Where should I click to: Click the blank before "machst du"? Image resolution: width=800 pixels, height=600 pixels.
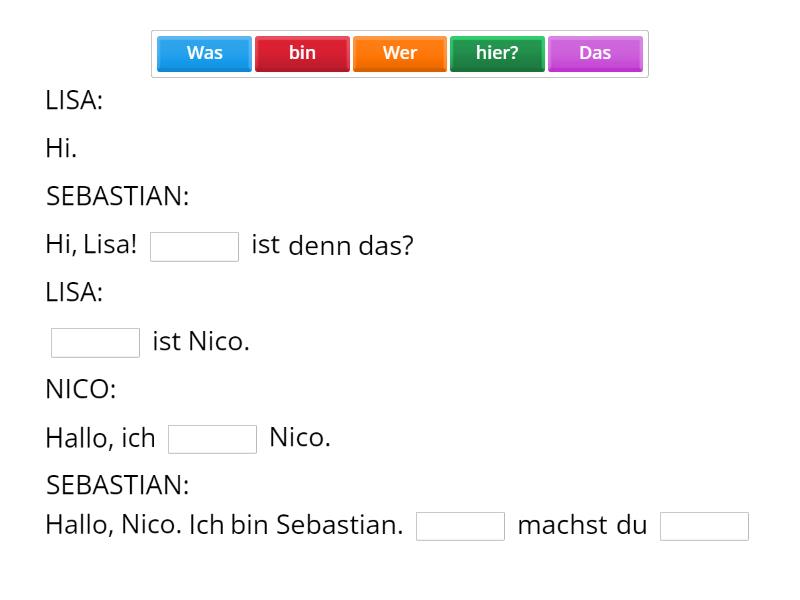click(x=462, y=526)
